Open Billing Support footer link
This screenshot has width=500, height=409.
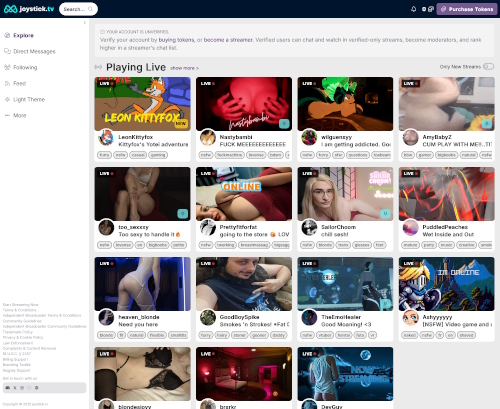[15, 359]
